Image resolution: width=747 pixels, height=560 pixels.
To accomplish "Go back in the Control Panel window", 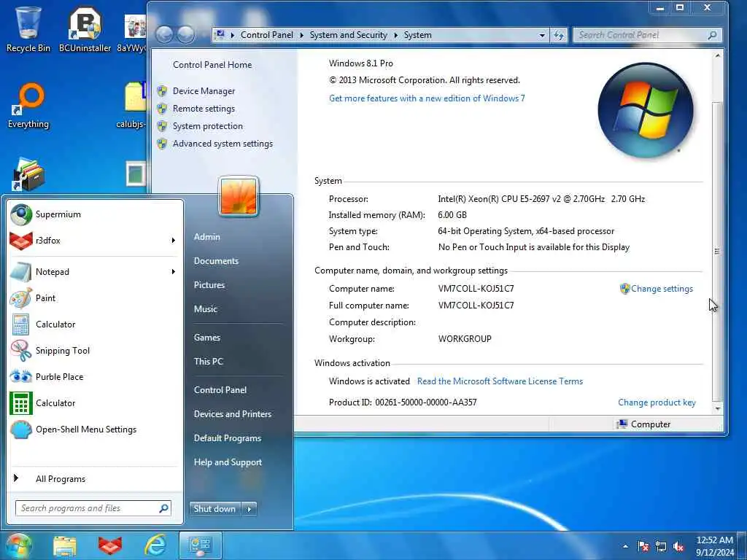I will coord(164,35).
